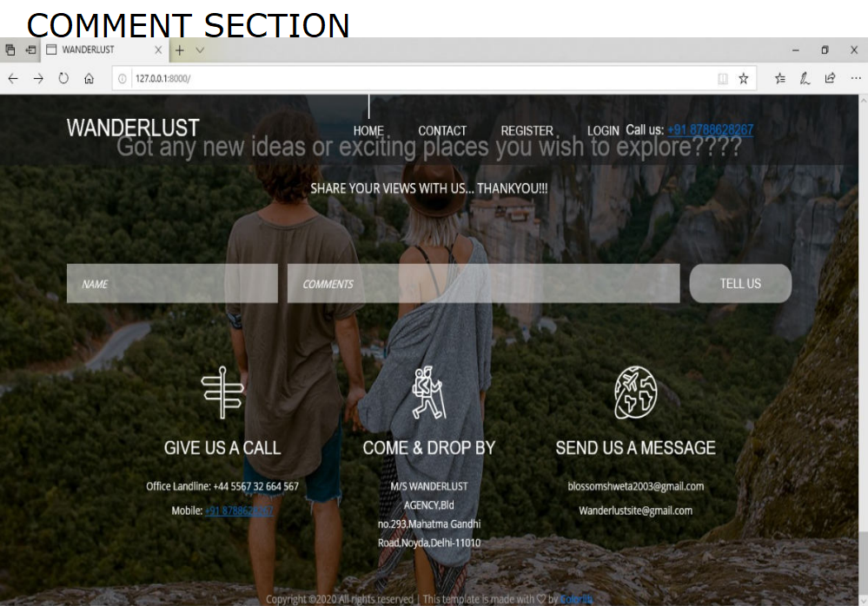The height and width of the screenshot is (606, 868).
Task: Add page to favorites star icon
Action: click(744, 78)
